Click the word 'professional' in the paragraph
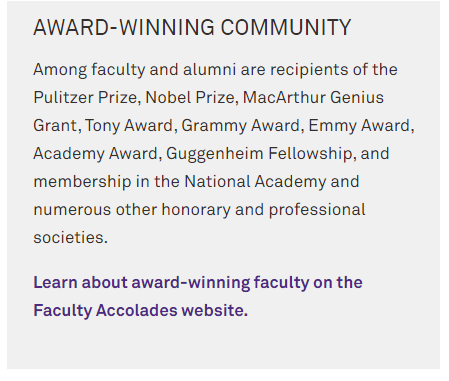The height and width of the screenshot is (381, 449). (317, 210)
